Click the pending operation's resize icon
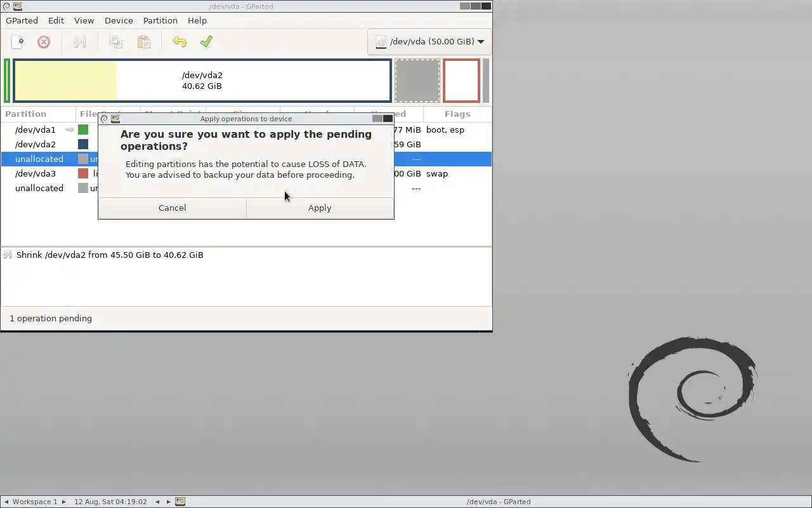This screenshot has width=812, height=508. (7, 255)
